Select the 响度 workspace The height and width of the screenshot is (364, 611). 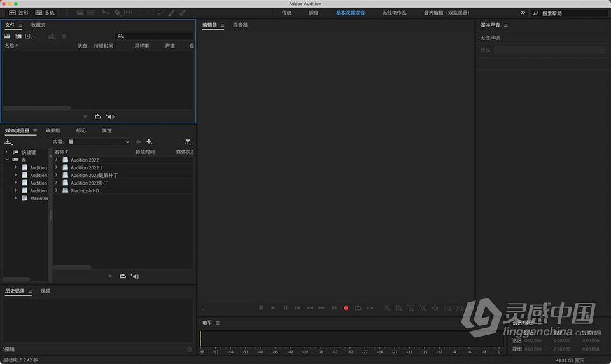click(313, 13)
